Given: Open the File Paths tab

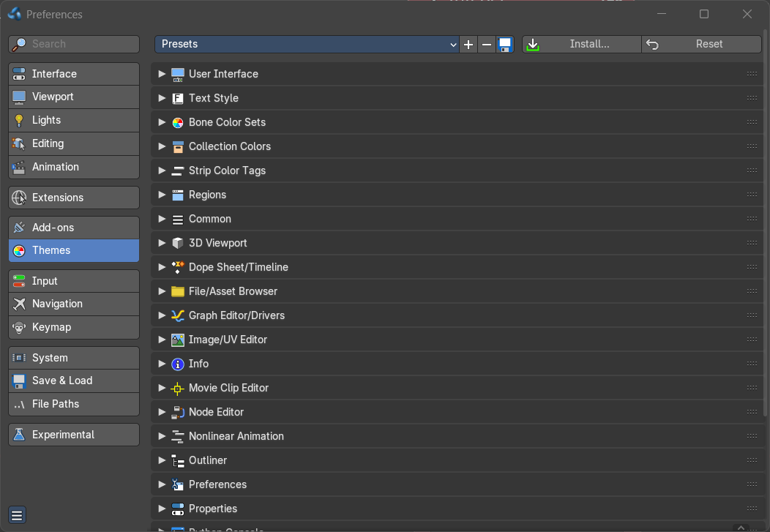Looking at the screenshot, I should coord(74,404).
